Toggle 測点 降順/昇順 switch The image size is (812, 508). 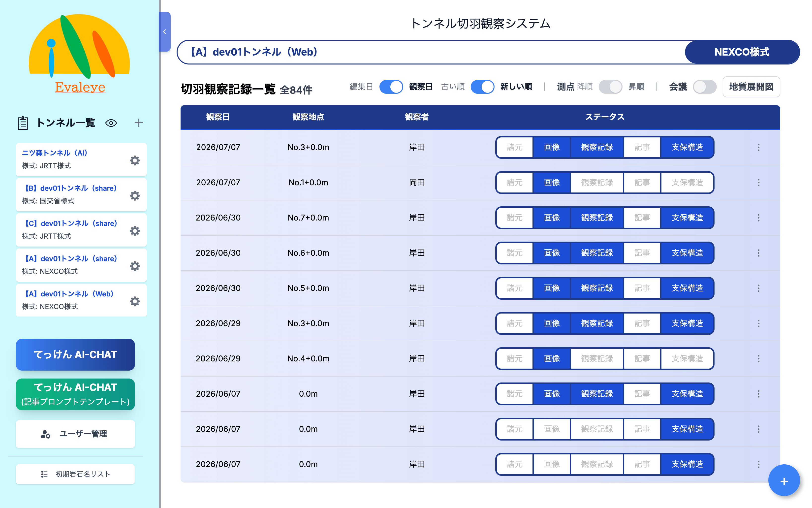610,87
